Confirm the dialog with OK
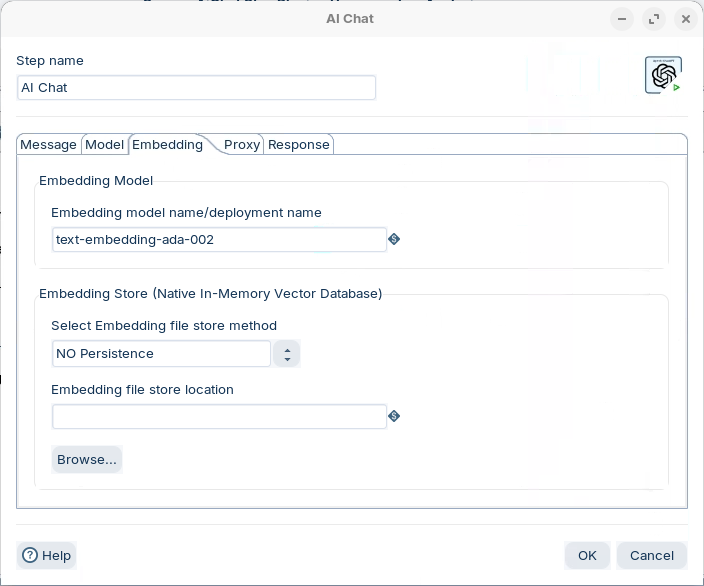This screenshot has width=704, height=586. (587, 555)
